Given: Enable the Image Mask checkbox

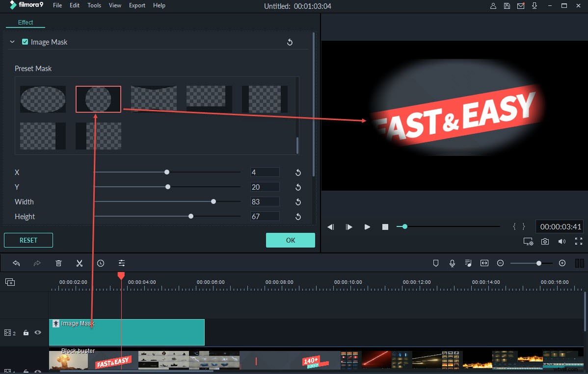Looking at the screenshot, I should 25,42.
